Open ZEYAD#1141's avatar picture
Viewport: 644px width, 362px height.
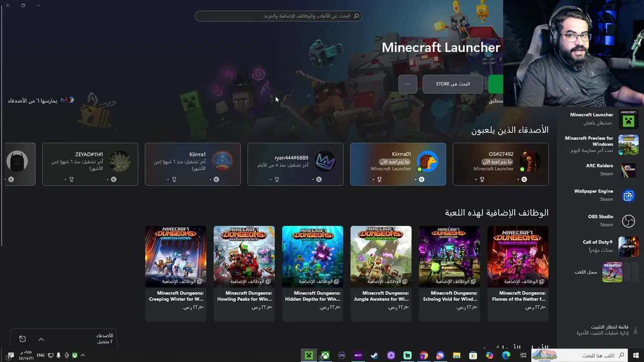click(120, 161)
